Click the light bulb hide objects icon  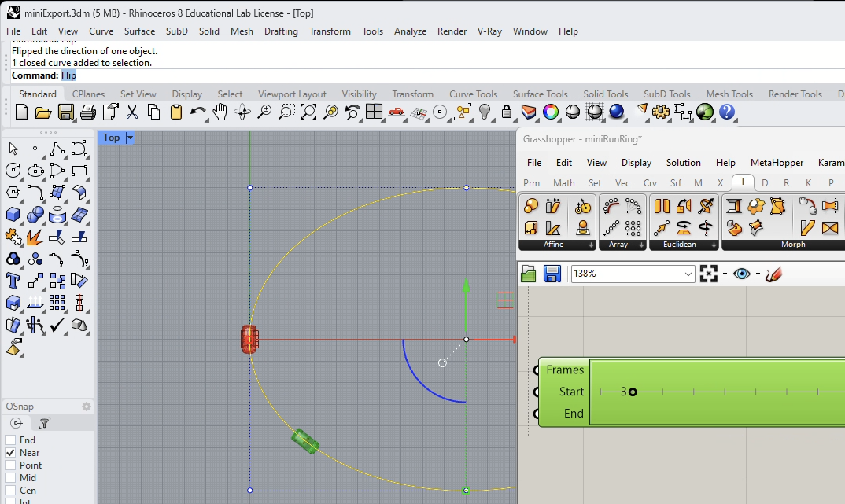click(x=485, y=112)
